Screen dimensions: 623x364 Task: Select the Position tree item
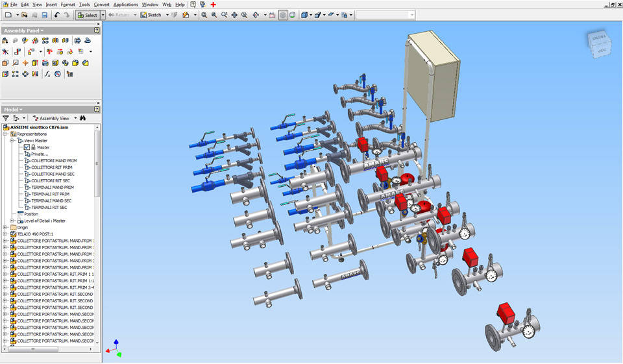tap(31, 214)
